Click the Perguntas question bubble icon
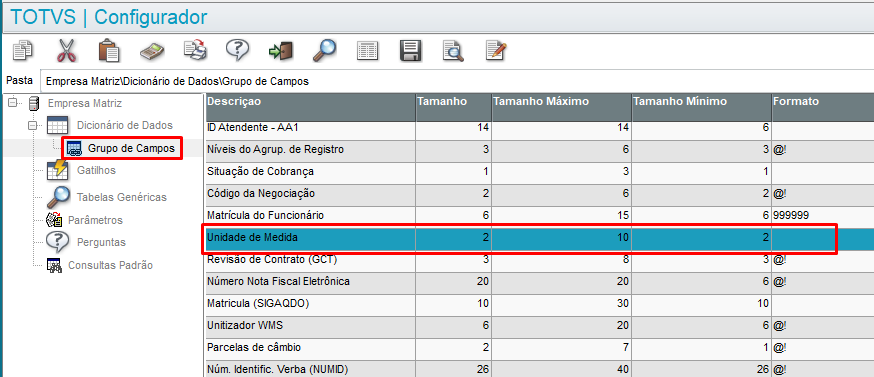874x377 pixels. [x=57, y=242]
